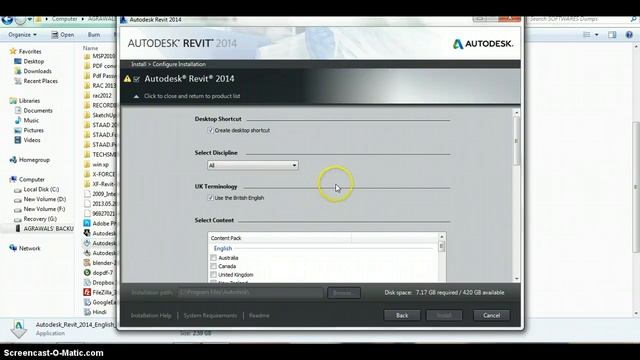This screenshot has width=640, height=360.
Task: Click the warning triangle icon beside Revit 2014
Action: click(x=127, y=78)
